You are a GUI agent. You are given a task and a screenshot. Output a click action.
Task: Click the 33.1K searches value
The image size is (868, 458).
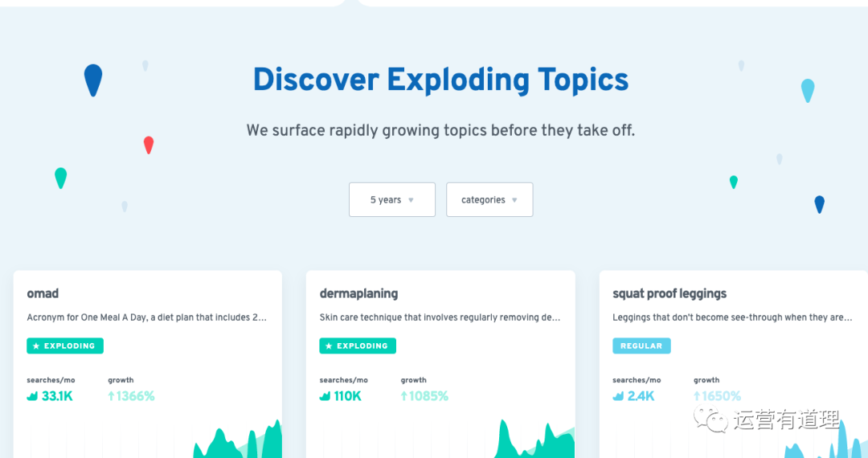tap(57, 396)
